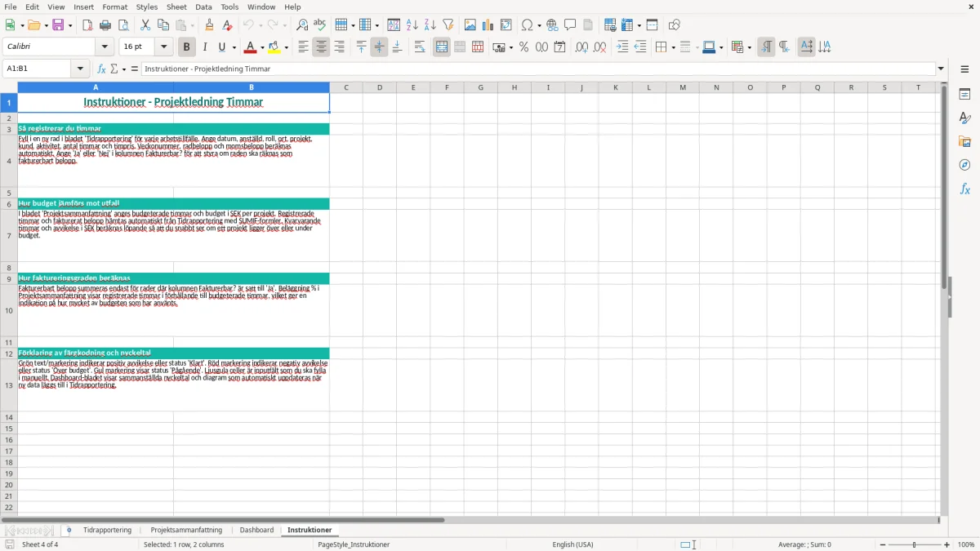
Task: Format cell as Percent
Action: [523, 47]
